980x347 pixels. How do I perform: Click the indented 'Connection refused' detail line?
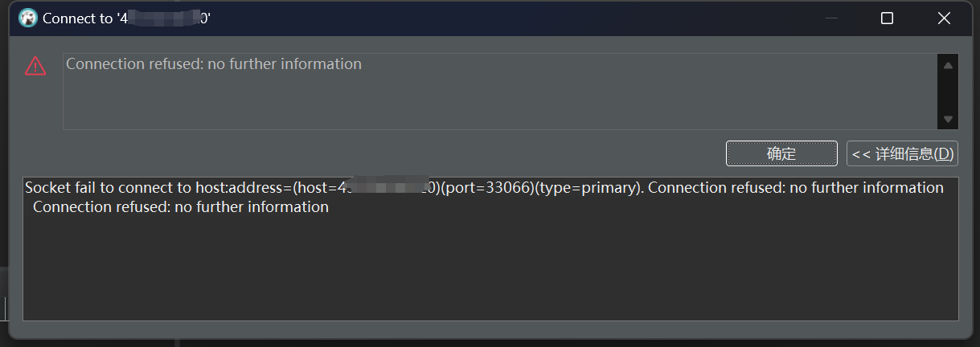tap(181, 207)
